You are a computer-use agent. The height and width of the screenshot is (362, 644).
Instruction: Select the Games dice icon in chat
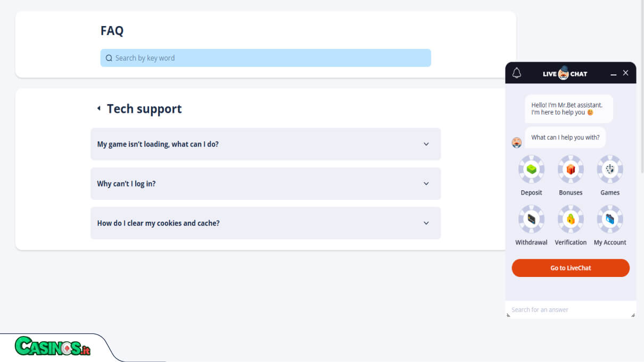610,170
